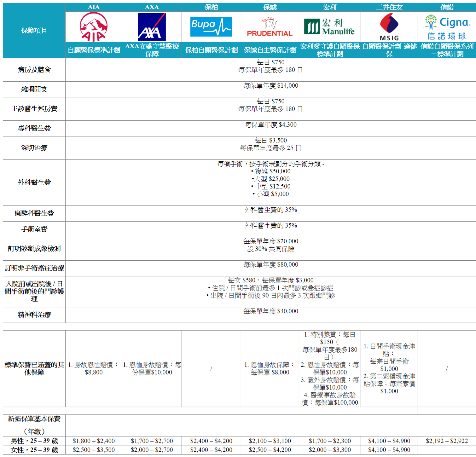Select the 手術室費 row label
The width and height of the screenshot is (476, 457).
click(x=34, y=229)
